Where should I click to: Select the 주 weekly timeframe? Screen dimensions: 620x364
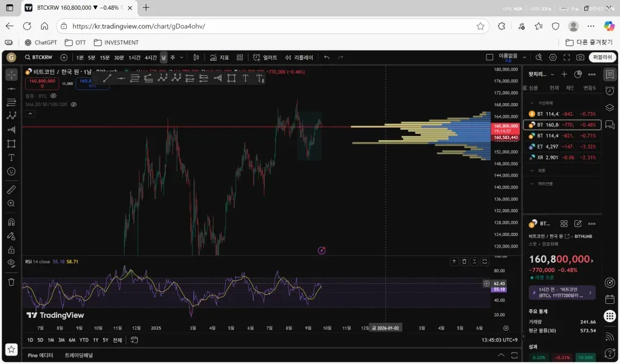(x=172, y=57)
